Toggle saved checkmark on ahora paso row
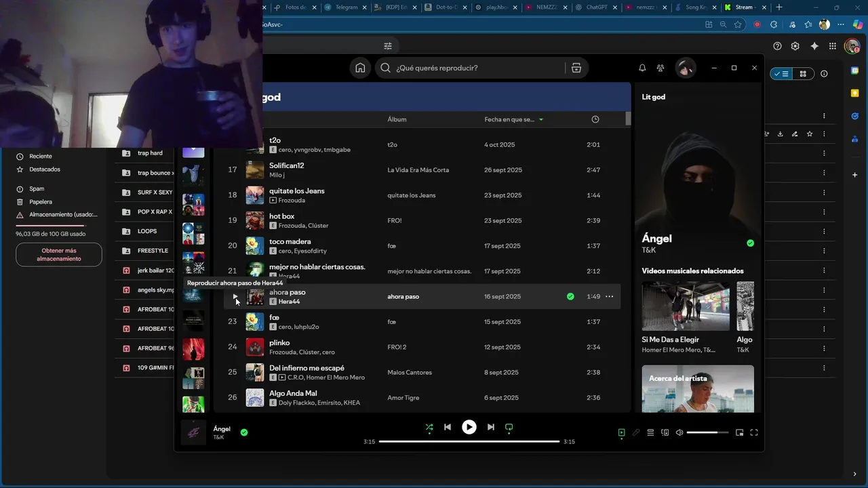The image size is (868, 488). click(570, 296)
